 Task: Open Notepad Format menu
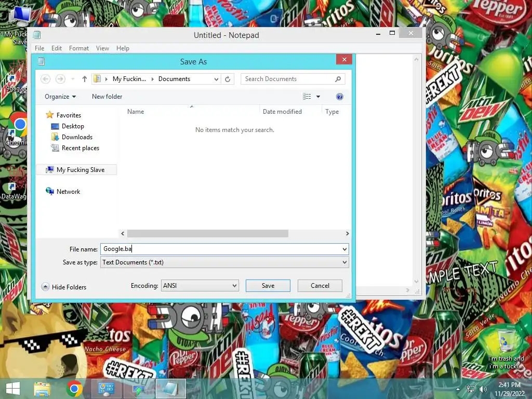[x=79, y=48]
